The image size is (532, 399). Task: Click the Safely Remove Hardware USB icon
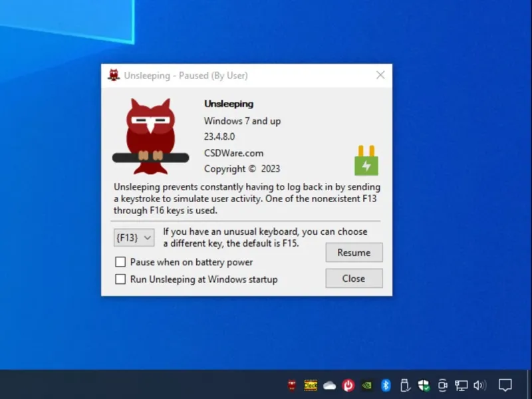tap(405, 385)
